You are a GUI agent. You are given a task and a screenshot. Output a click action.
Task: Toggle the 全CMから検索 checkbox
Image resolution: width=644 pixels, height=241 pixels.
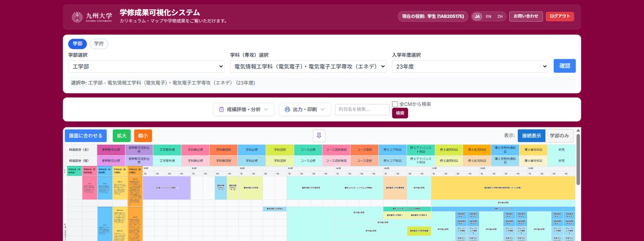[x=395, y=104]
